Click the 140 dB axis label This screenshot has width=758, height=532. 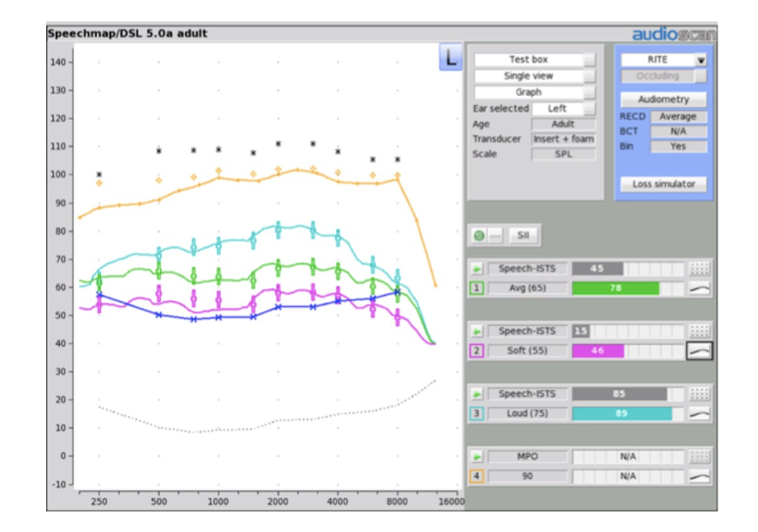[57, 62]
